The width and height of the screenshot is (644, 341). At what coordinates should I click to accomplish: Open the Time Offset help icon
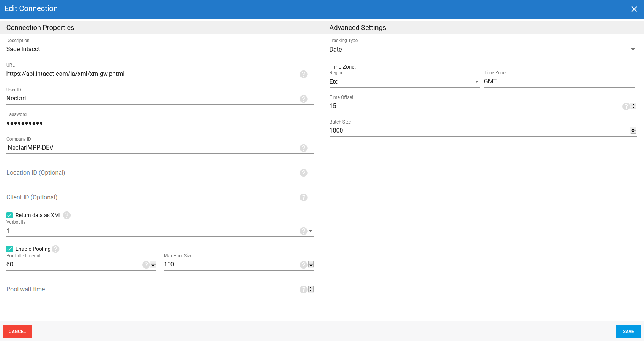point(626,106)
